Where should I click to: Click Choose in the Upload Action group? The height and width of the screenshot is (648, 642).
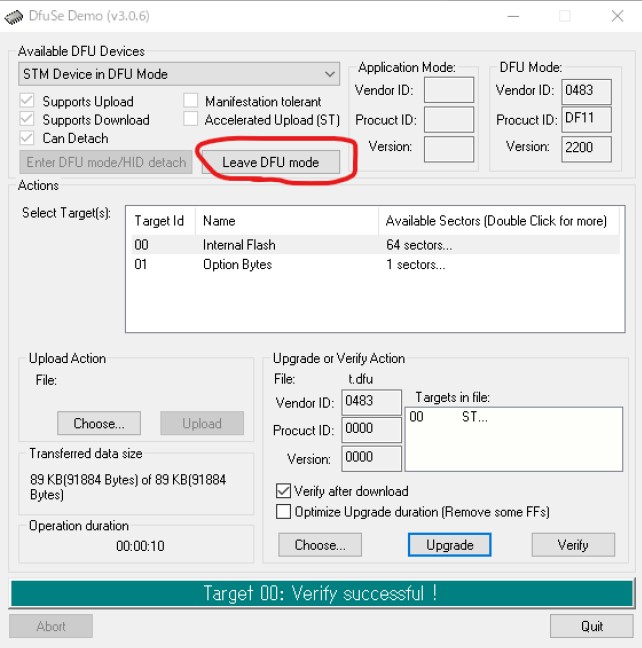pyautogui.click(x=98, y=423)
